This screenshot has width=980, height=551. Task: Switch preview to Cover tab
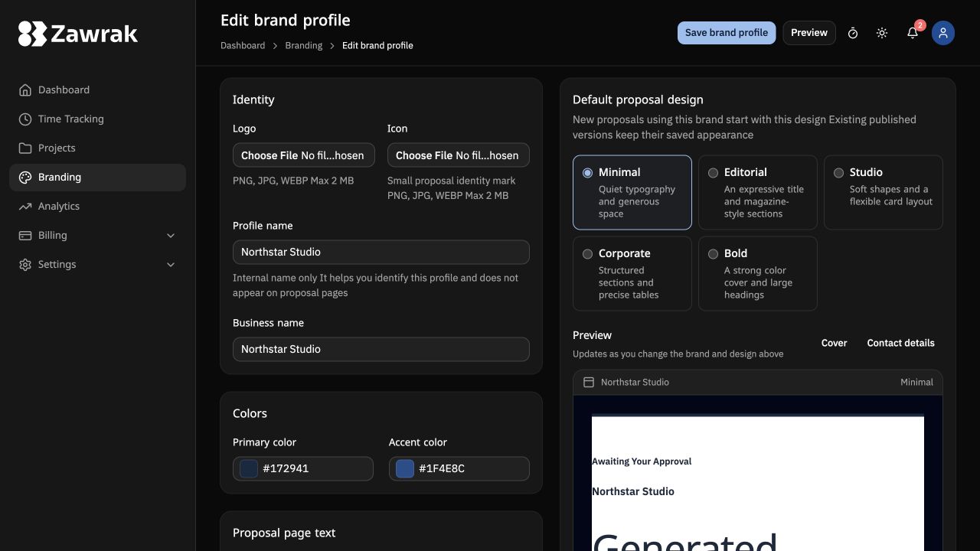(x=834, y=343)
